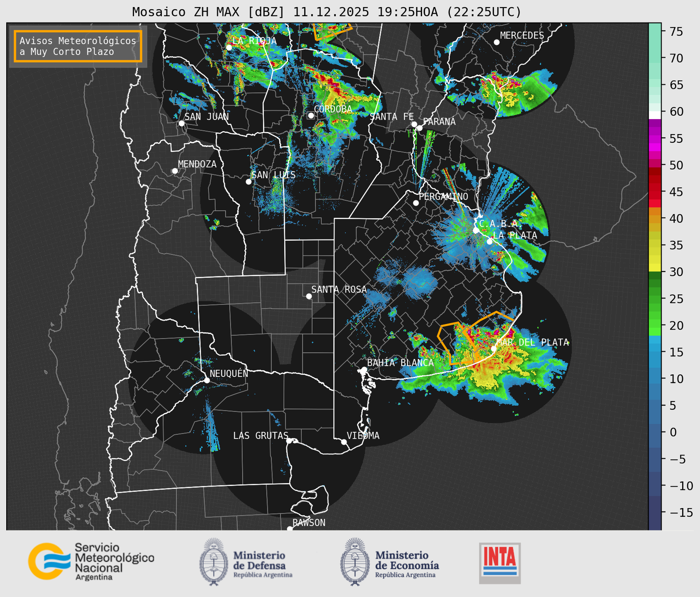700x597 pixels.
Task: Click the '−5' tick label on the color scale
Action: (678, 459)
